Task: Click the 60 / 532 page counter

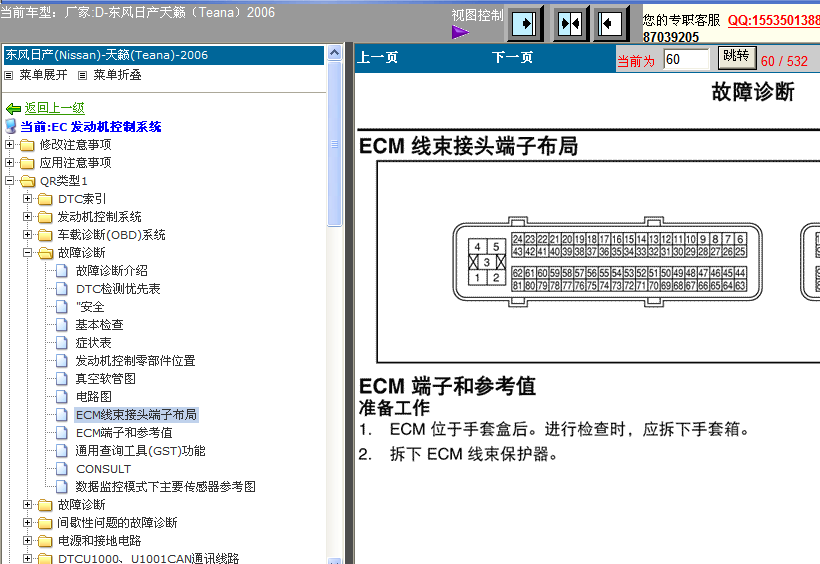Action: [x=784, y=61]
